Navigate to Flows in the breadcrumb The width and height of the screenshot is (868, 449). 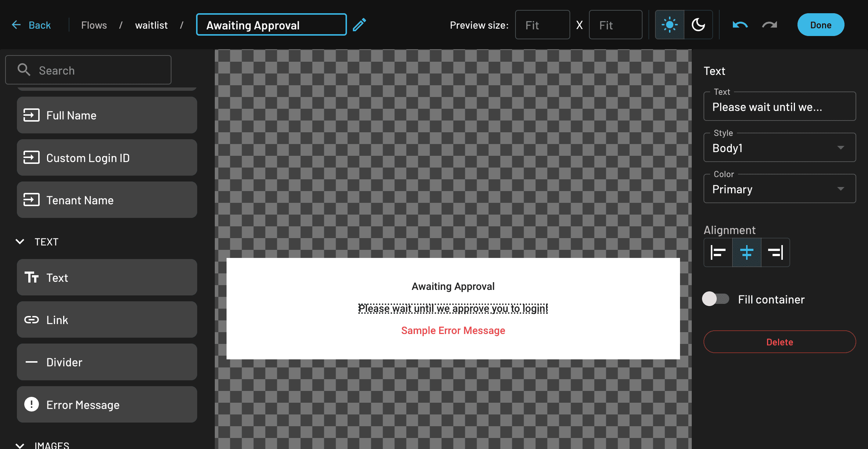pos(94,25)
